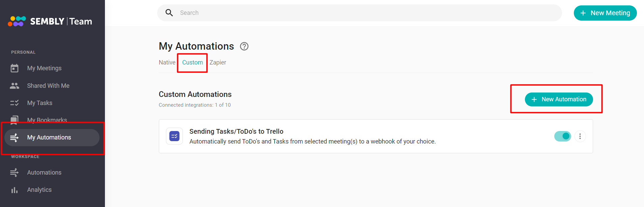Select the Custom tab
644x207 pixels.
point(193,62)
